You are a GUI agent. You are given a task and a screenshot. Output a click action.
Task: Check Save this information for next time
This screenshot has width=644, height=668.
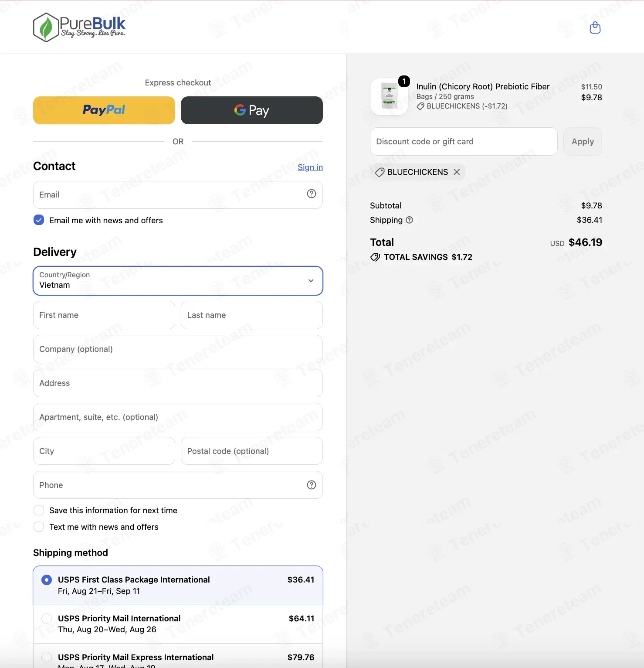pyautogui.click(x=39, y=510)
